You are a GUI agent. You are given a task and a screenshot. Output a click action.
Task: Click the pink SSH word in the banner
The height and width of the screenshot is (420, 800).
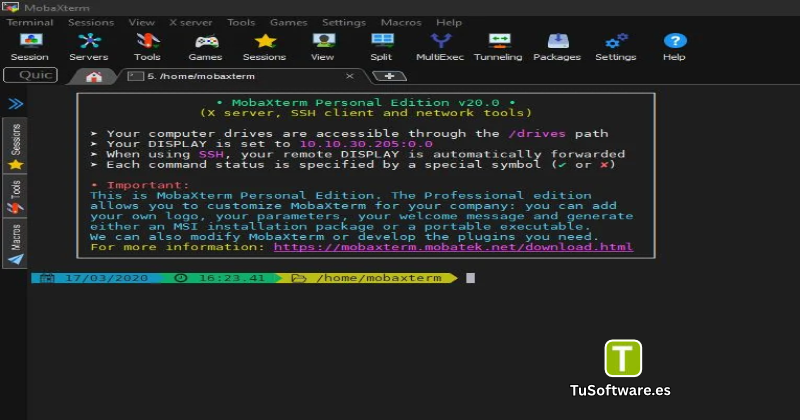point(211,154)
